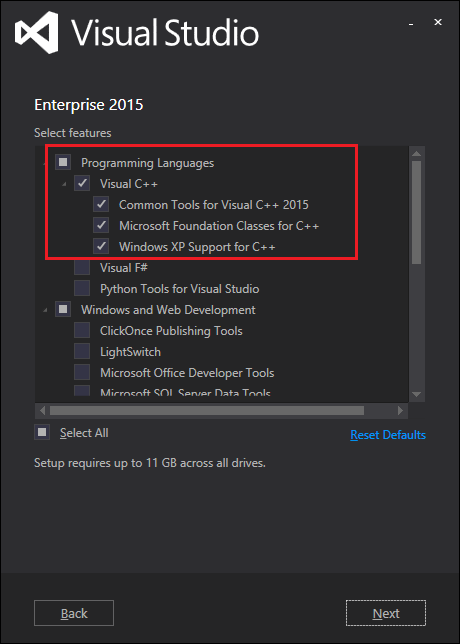
Task: Toggle the Select All checkbox
Action: (42, 432)
